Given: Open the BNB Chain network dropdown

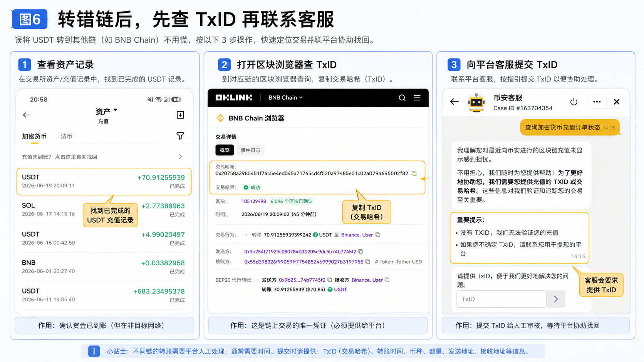Looking at the screenshot, I should pos(285,98).
